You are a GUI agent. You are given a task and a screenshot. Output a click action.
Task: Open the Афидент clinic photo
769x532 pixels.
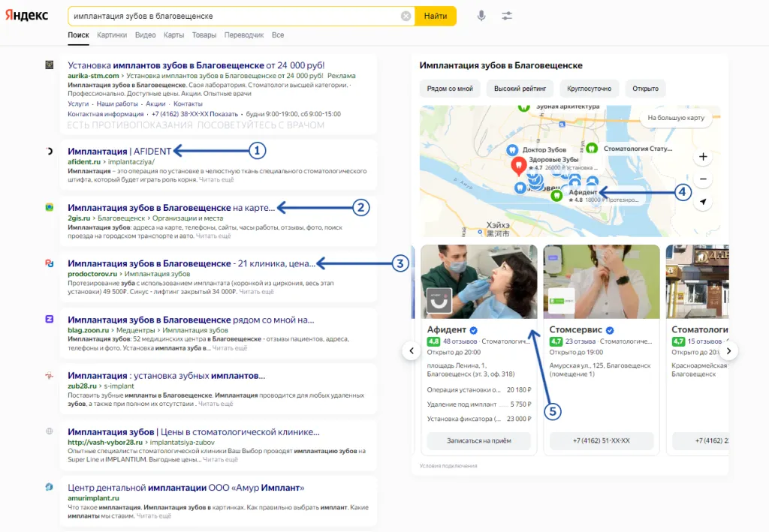(x=478, y=281)
